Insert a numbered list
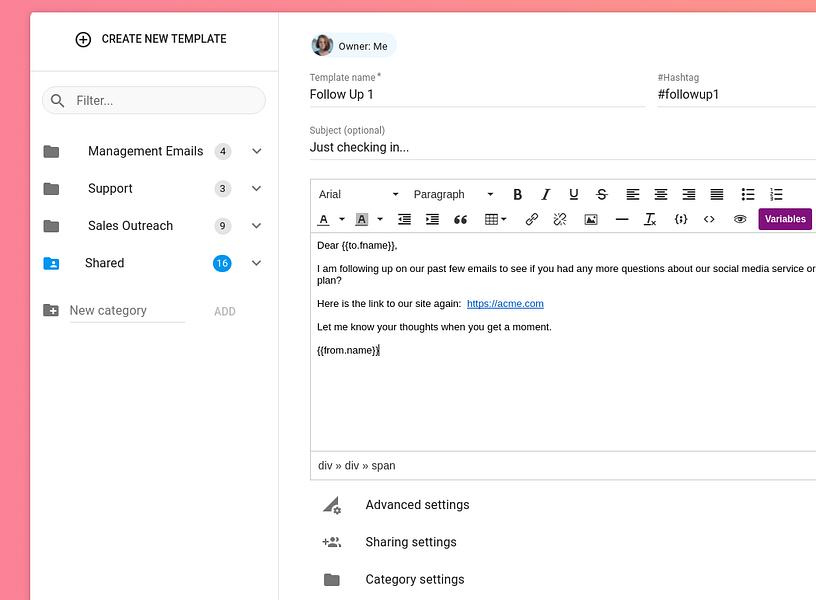816x600 pixels. (776, 195)
